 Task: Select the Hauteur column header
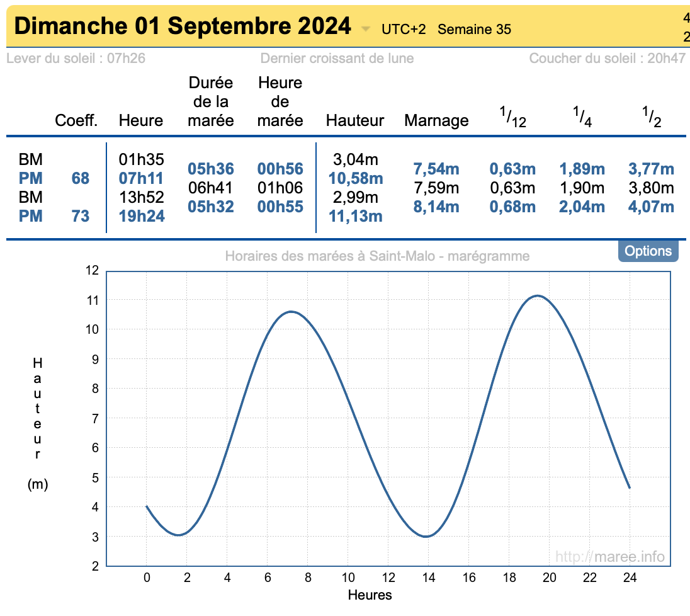coord(355,120)
